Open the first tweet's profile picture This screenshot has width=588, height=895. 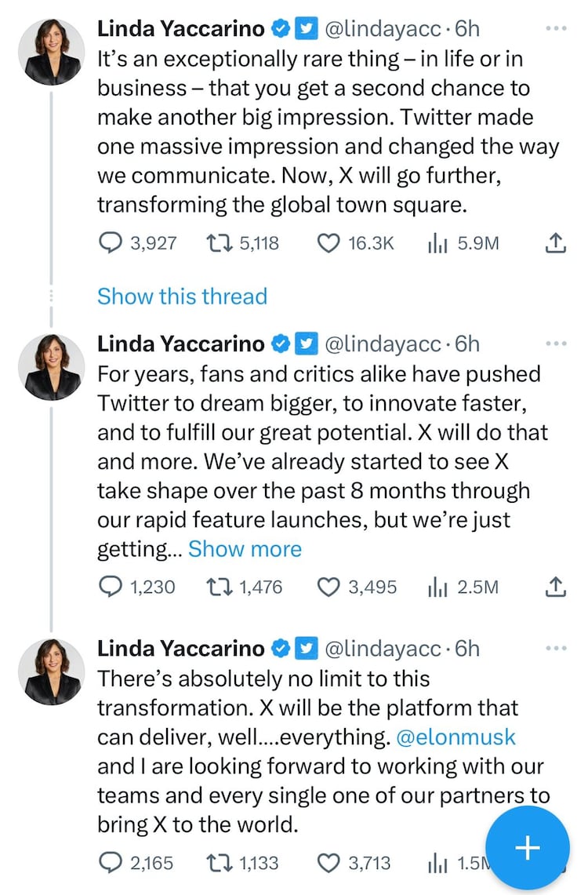point(51,51)
